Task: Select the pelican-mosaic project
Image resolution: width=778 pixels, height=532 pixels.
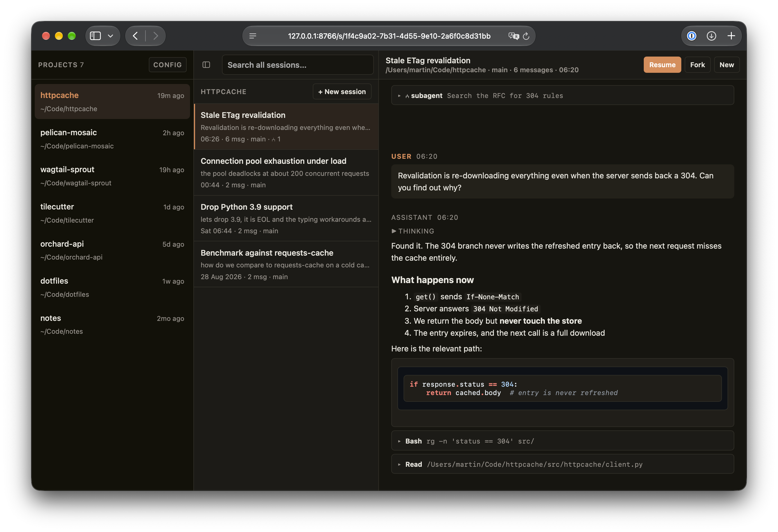Action: coord(112,139)
